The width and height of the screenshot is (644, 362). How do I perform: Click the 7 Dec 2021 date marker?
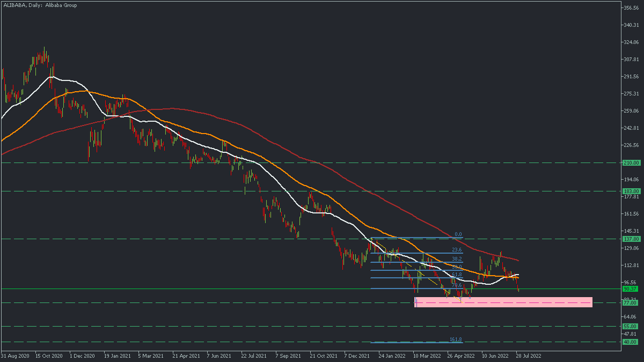[358, 355]
